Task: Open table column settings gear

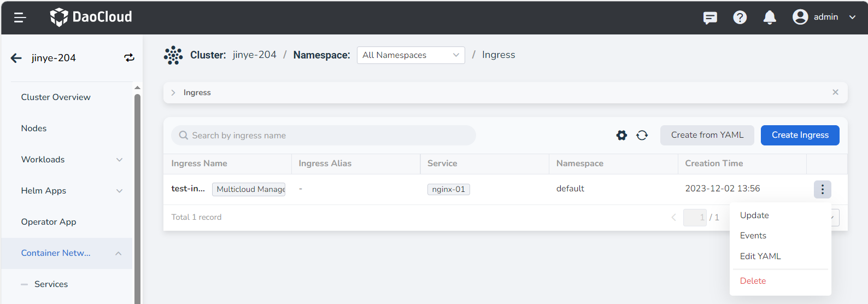Action: 621,135
